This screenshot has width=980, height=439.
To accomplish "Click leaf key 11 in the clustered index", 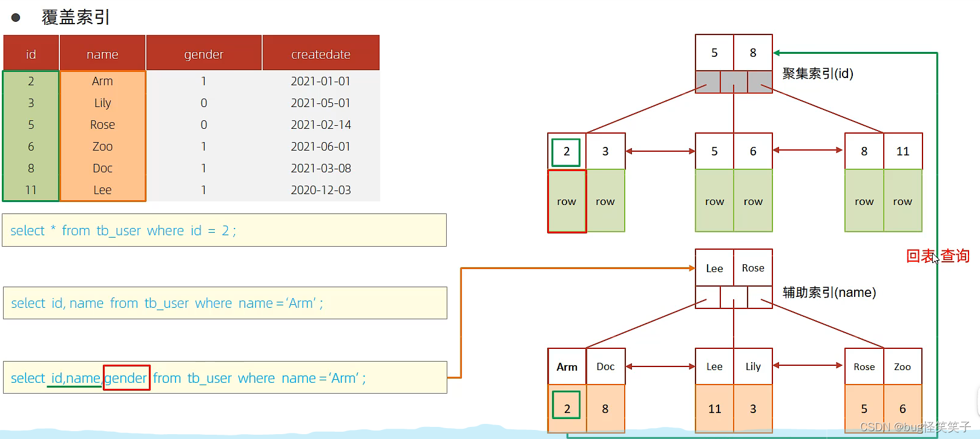I will 903,151.
